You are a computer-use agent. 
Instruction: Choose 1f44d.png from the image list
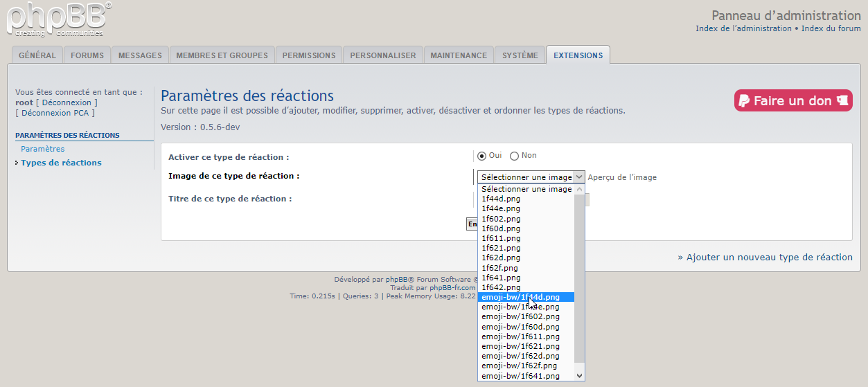click(501, 199)
